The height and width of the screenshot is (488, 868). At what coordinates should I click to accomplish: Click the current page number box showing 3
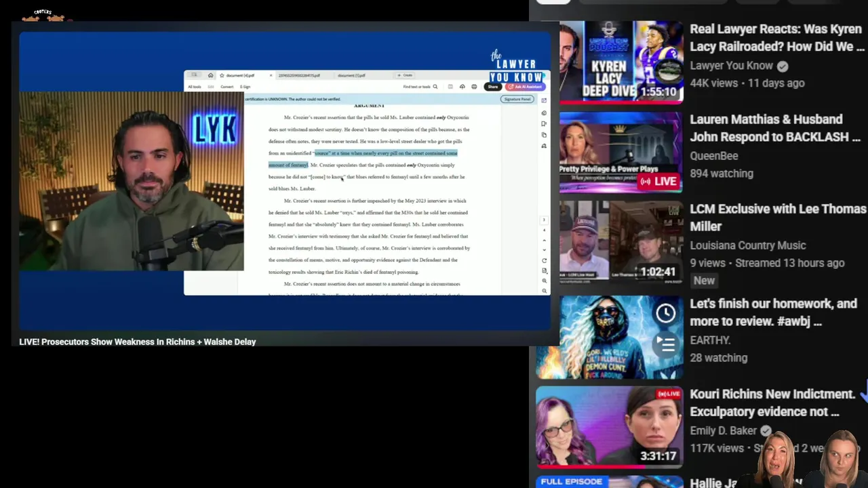[544, 220]
